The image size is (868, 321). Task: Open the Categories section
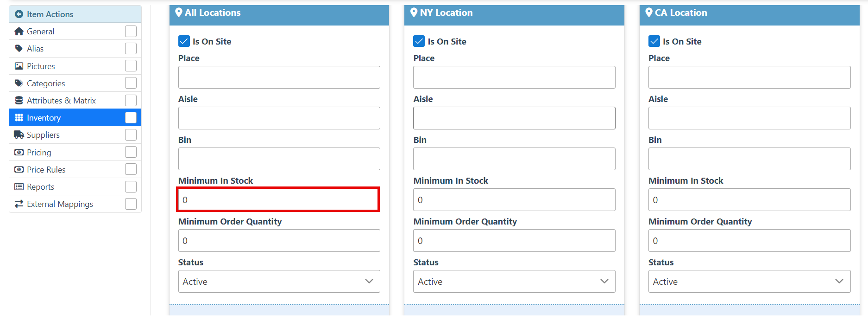46,83
